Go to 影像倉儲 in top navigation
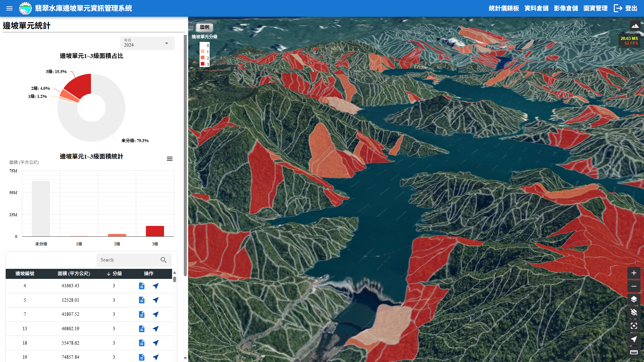Image resolution: width=644 pixels, height=362 pixels. coord(566,8)
